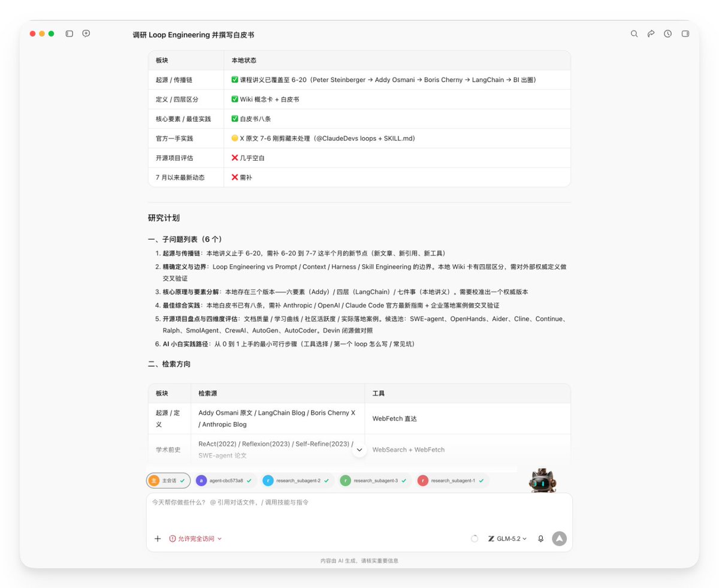Click the robot cat mascot
This screenshot has width=719, height=588.
point(543,480)
